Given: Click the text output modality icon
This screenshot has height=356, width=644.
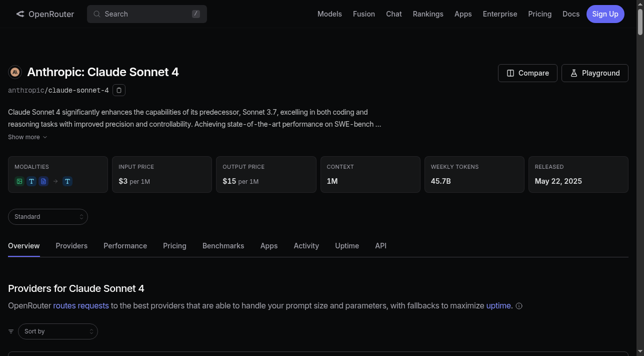Looking at the screenshot, I should pyautogui.click(x=67, y=181).
